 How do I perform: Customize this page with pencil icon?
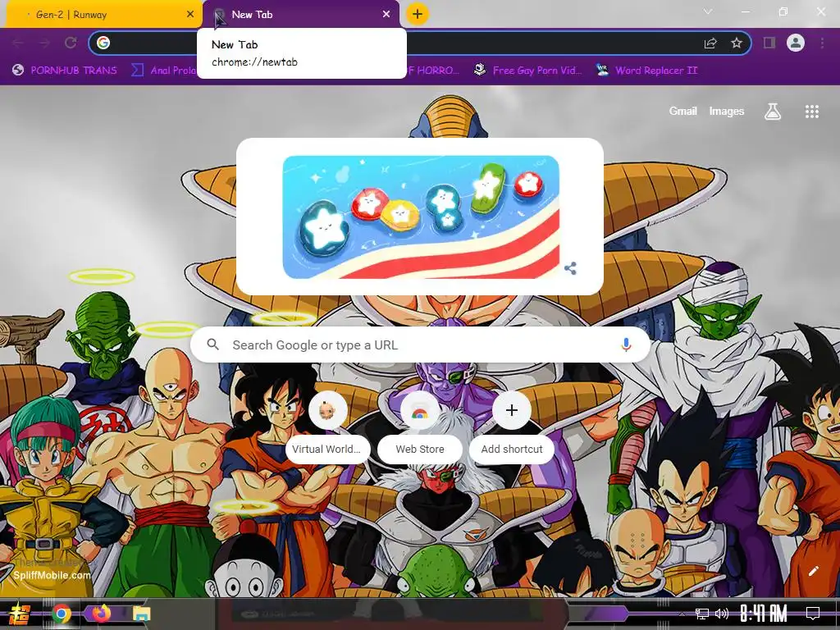click(813, 571)
